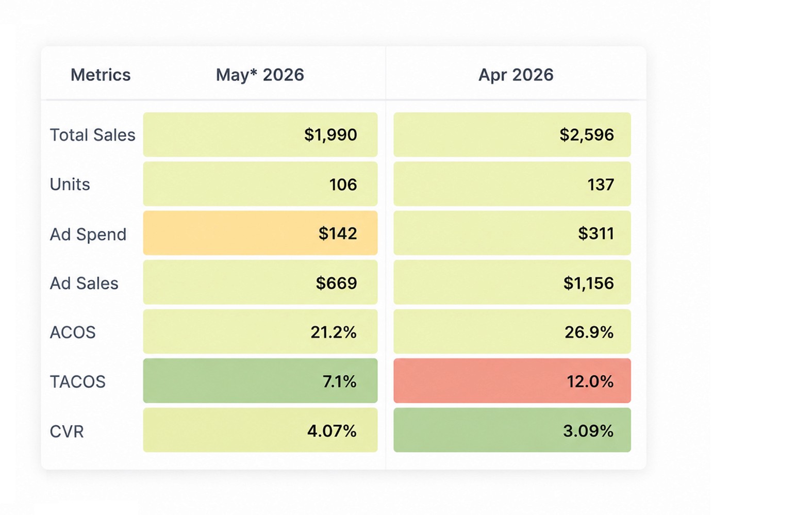
Task: Select green TACOS 7.1% cell
Action: pyautogui.click(x=260, y=381)
